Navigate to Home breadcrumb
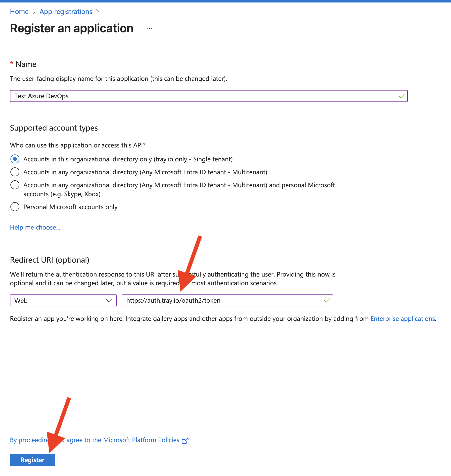This screenshot has height=476, width=451. click(19, 12)
